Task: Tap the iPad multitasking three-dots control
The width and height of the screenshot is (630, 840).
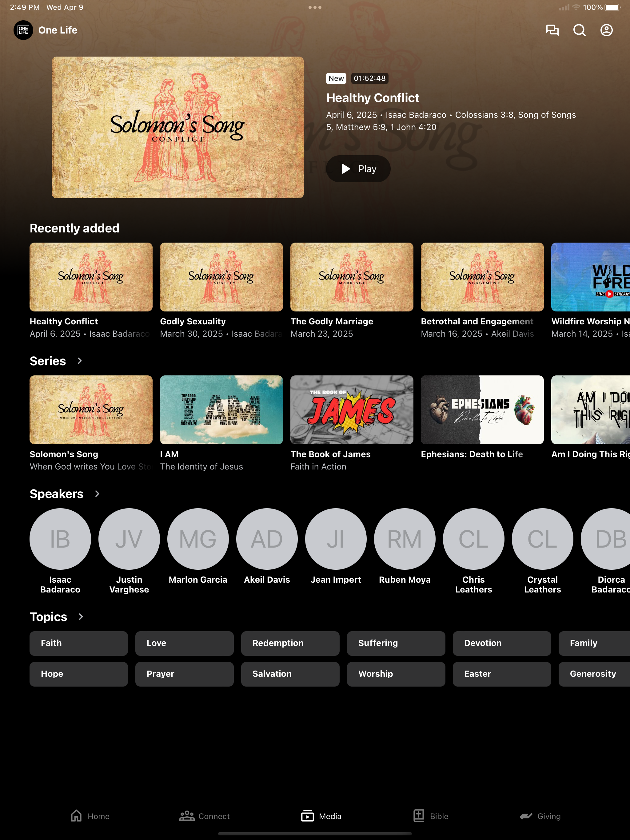Action: point(315,7)
